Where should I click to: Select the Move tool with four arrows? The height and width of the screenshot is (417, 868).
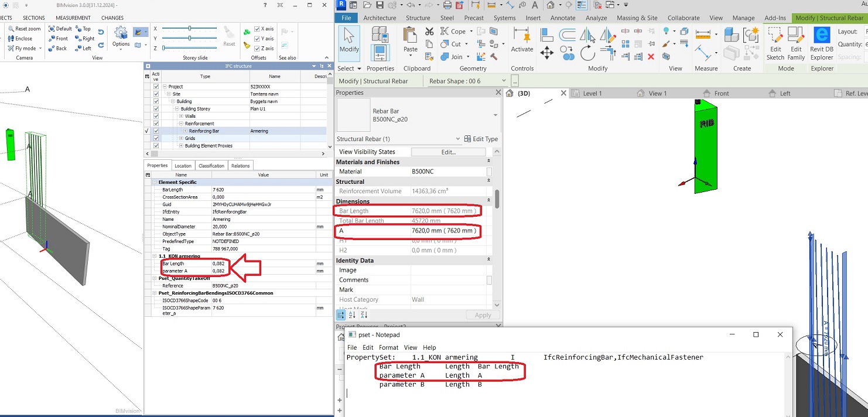point(547,53)
